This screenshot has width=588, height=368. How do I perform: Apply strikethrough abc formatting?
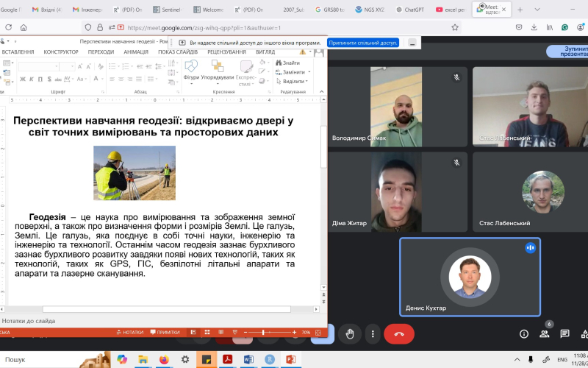(58, 79)
